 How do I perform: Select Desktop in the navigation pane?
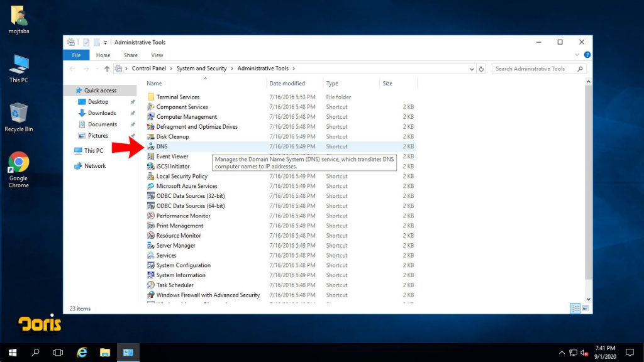[x=98, y=102]
